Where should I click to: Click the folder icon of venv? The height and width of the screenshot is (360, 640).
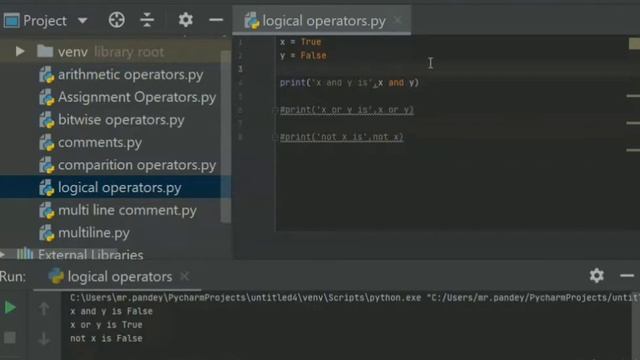pos(44,51)
